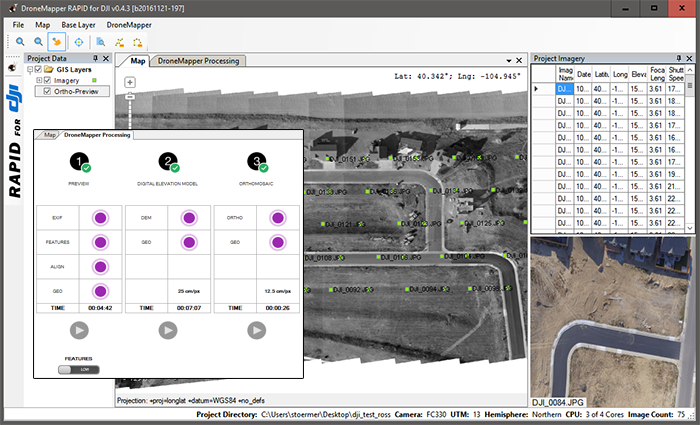
Task: Switch to the DroneMapper Processing tab
Action: point(198,61)
